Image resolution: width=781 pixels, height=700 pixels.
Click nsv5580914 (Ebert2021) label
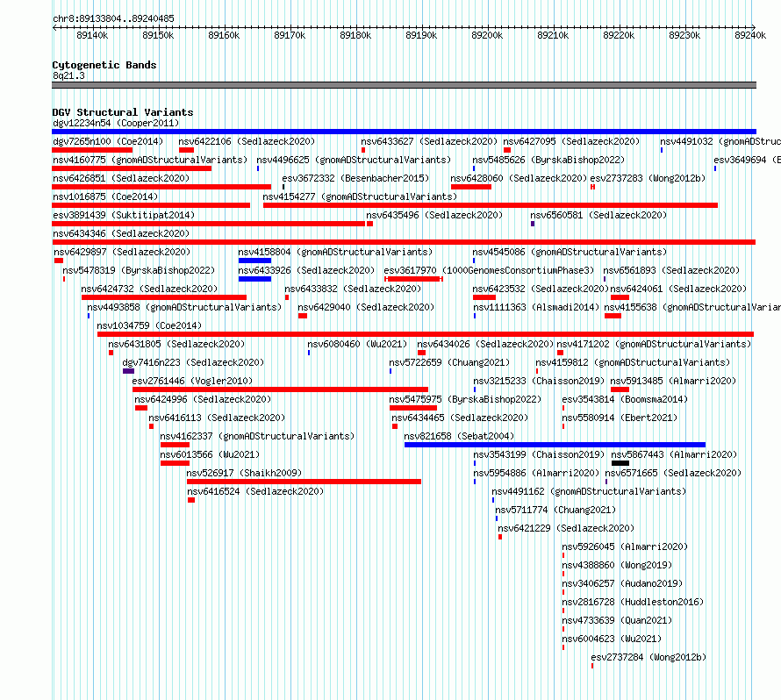tap(620, 418)
